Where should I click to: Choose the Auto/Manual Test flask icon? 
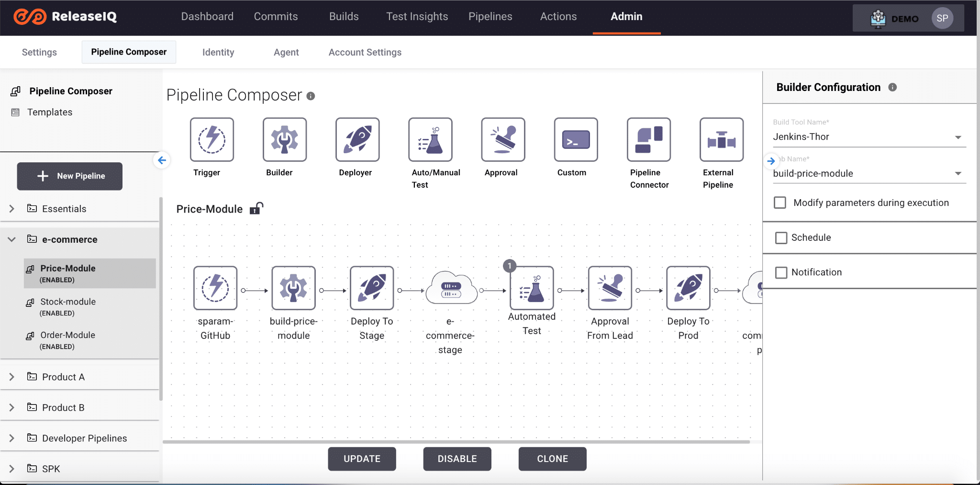click(430, 139)
